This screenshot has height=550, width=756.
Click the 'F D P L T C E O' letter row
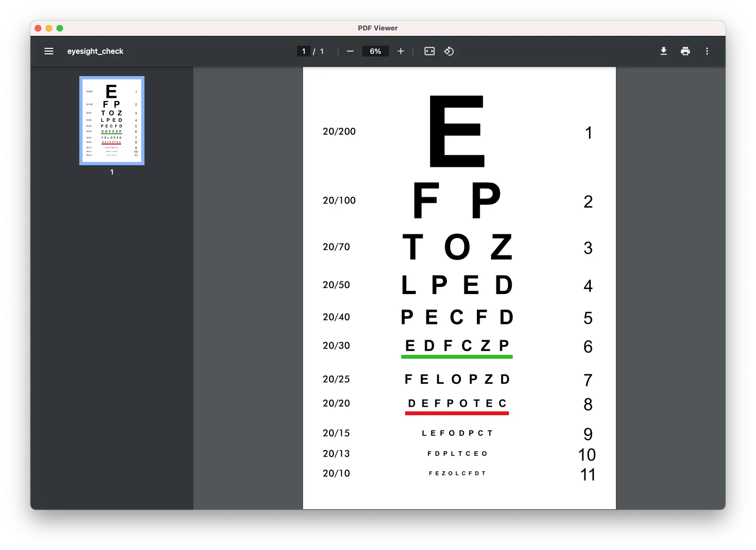tap(457, 454)
